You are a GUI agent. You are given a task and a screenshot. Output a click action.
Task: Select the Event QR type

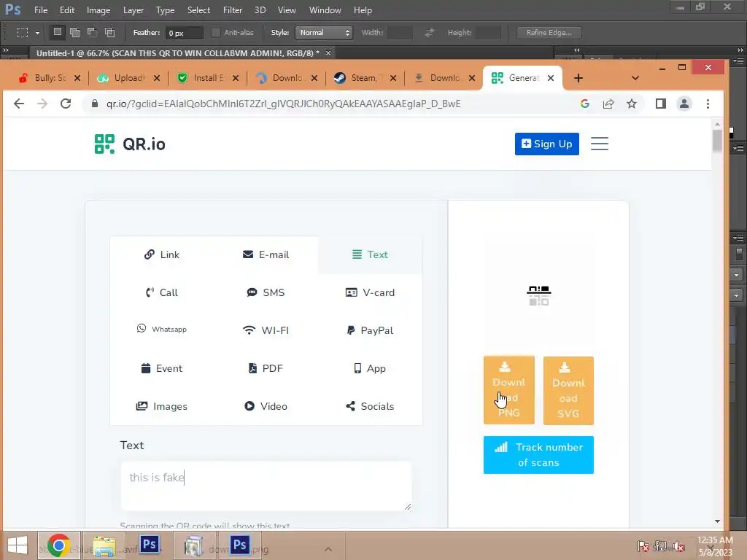[x=162, y=368]
